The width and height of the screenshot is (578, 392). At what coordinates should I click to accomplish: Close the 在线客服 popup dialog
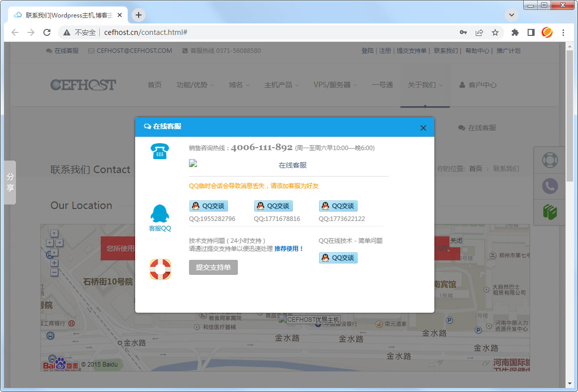pos(423,128)
